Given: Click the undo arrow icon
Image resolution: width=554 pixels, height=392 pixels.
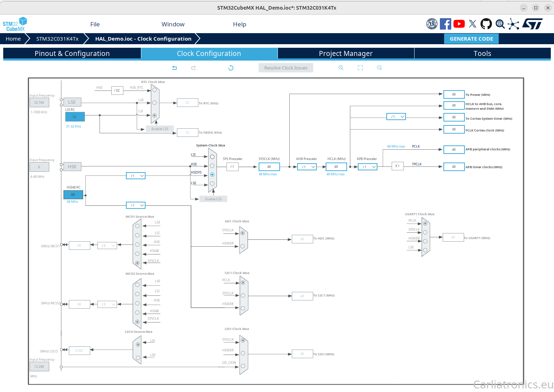Looking at the screenshot, I should click(x=174, y=68).
